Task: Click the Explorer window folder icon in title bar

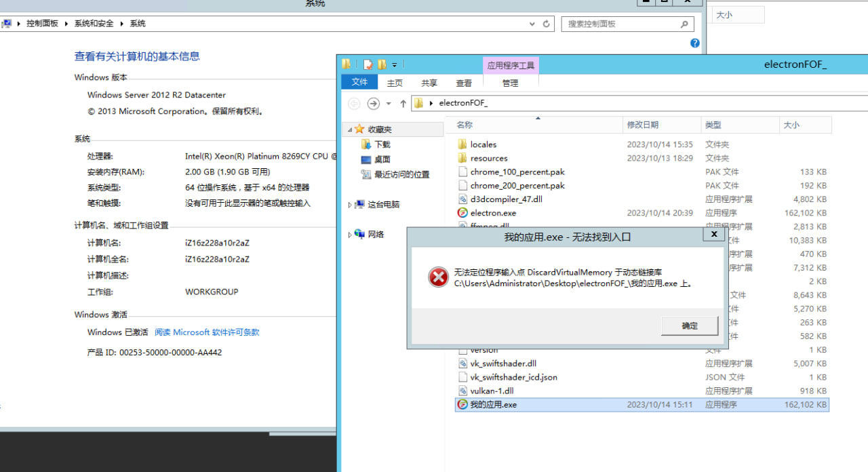Action: pyautogui.click(x=347, y=64)
